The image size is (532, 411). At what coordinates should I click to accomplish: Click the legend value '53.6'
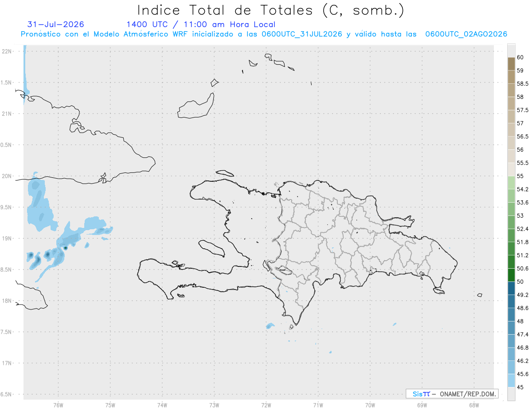(523, 203)
